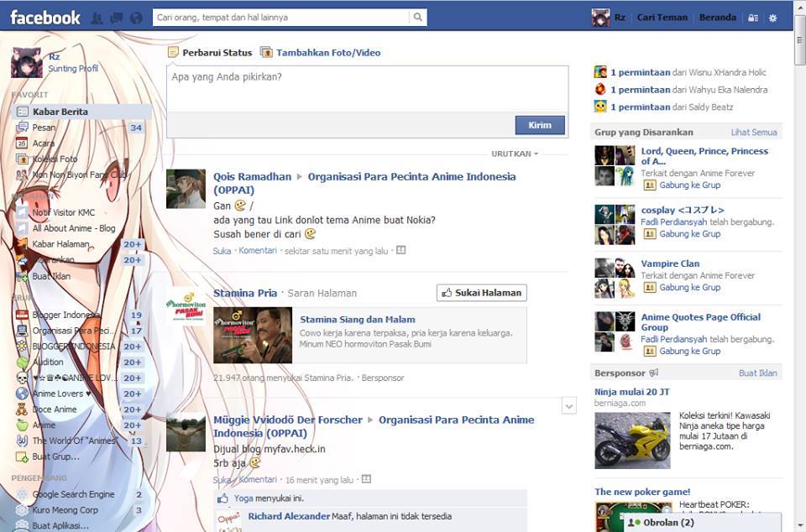Open Rz profile in top bar

tap(609, 18)
